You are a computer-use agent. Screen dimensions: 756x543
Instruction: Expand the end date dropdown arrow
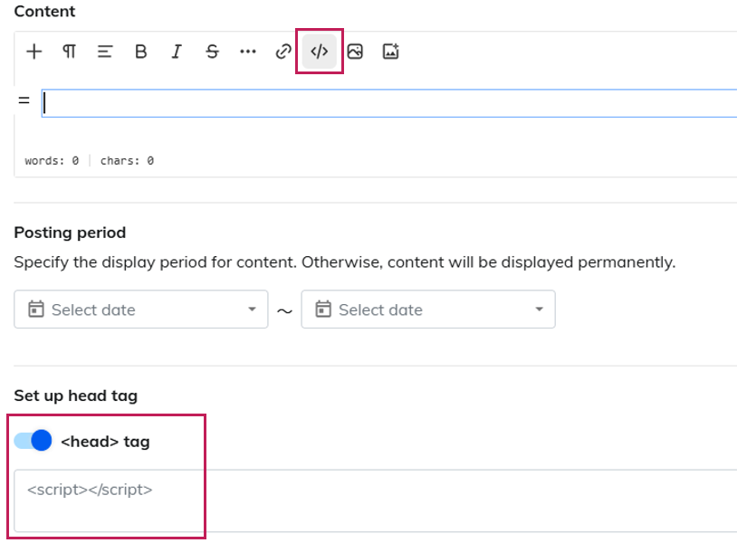tap(539, 310)
